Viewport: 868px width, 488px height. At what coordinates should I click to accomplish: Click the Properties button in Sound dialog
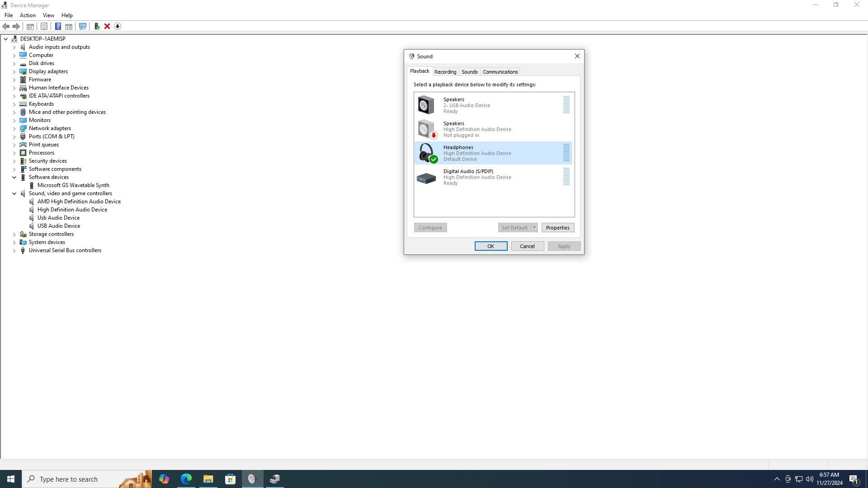tap(557, 228)
